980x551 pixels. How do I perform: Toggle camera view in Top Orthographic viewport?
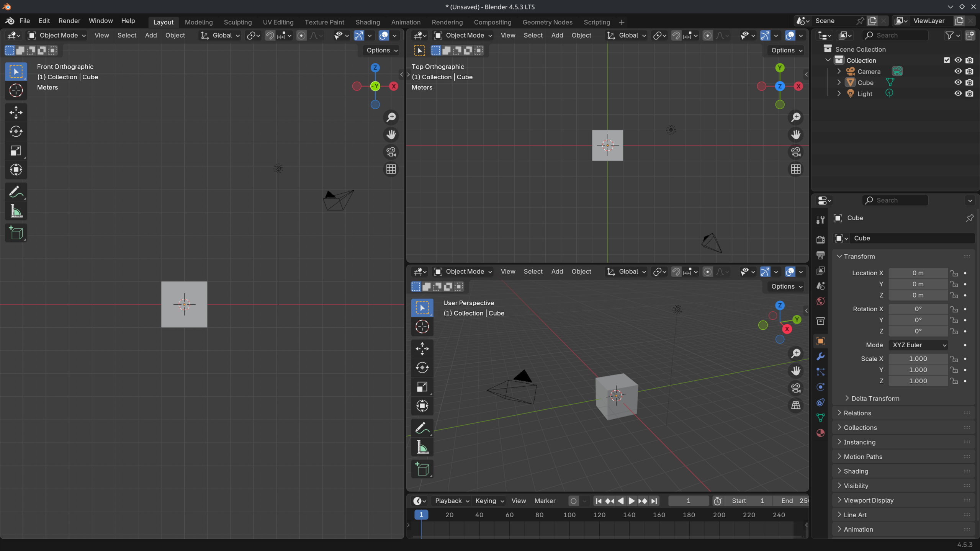coord(796,152)
